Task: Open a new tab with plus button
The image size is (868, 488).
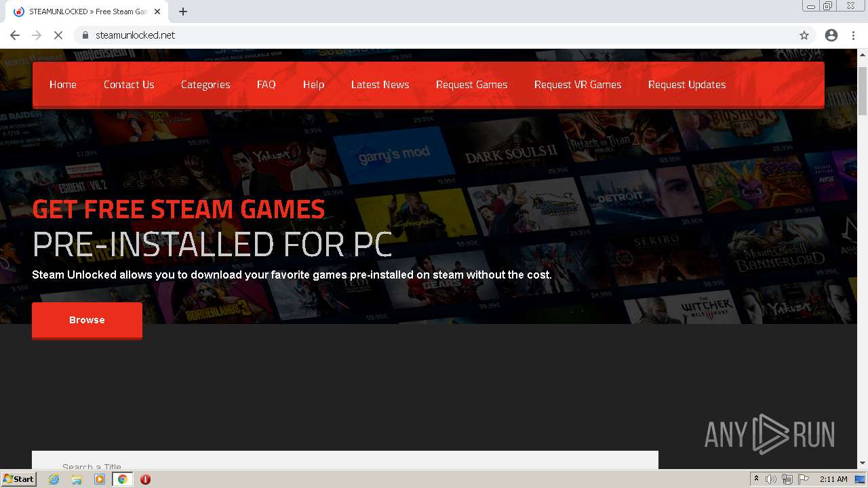Action: pyautogui.click(x=183, y=12)
